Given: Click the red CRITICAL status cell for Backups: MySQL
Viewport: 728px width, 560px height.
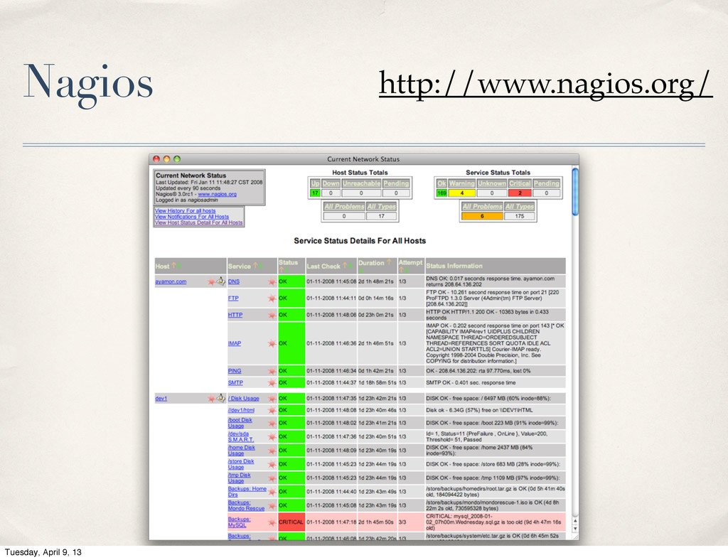Looking at the screenshot, I should pos(291,522).
